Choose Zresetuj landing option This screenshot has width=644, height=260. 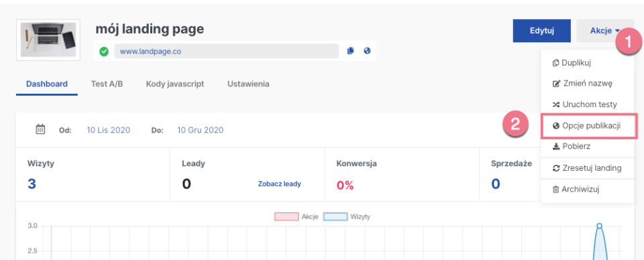tap(588, 168)
